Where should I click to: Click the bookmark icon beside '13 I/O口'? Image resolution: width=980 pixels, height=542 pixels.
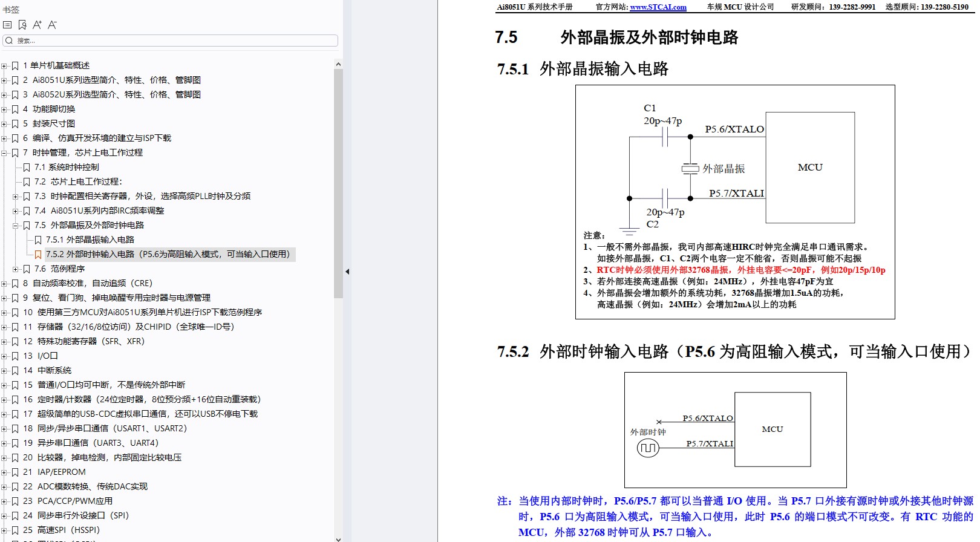(15, 356)
